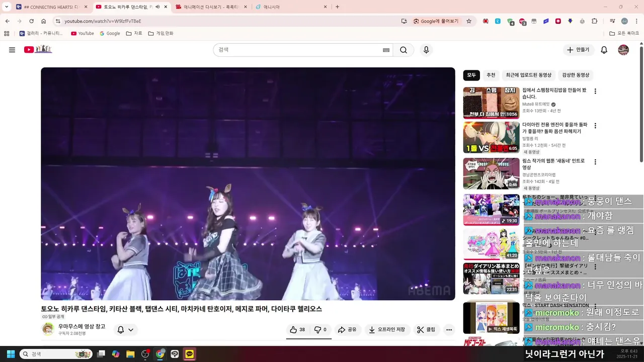Viewport: 644px width, 362px height.
Task: Open a new Chrome tab
Action: coord(337,7)
